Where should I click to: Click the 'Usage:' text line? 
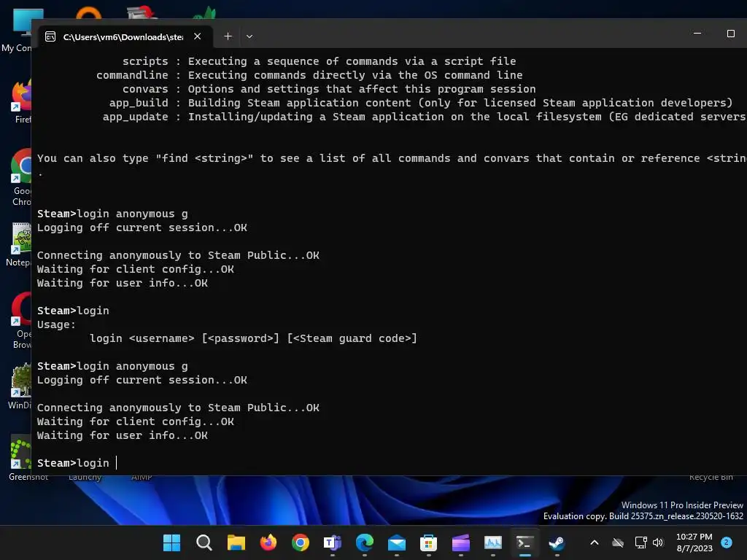[x=56, y=324]
